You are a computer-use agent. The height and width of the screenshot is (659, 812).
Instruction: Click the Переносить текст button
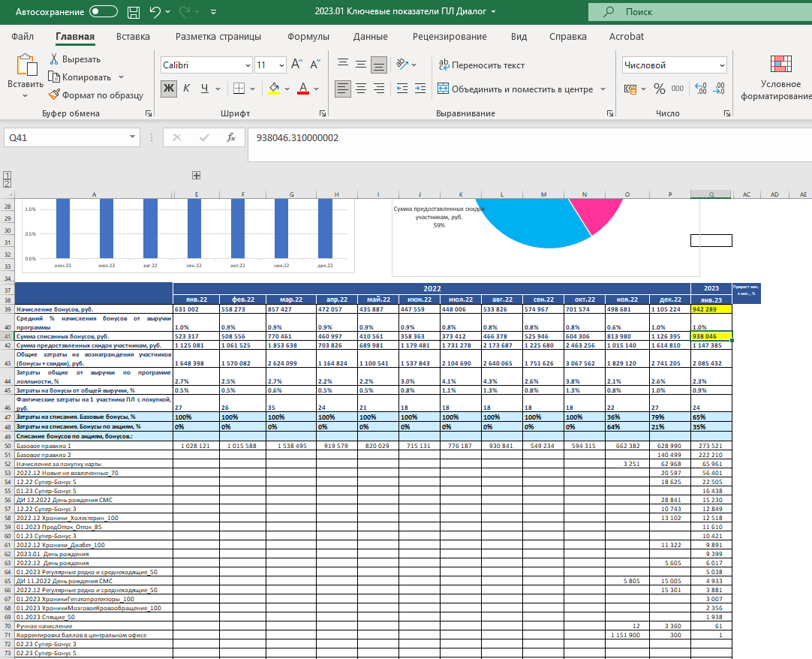(x=481, y=65)
